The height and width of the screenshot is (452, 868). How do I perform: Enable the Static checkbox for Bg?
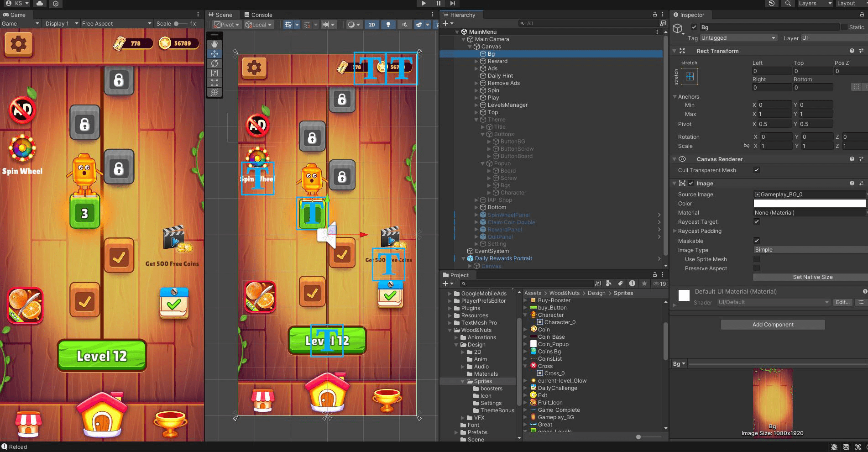pyautogui.click(x=844, y=27)
